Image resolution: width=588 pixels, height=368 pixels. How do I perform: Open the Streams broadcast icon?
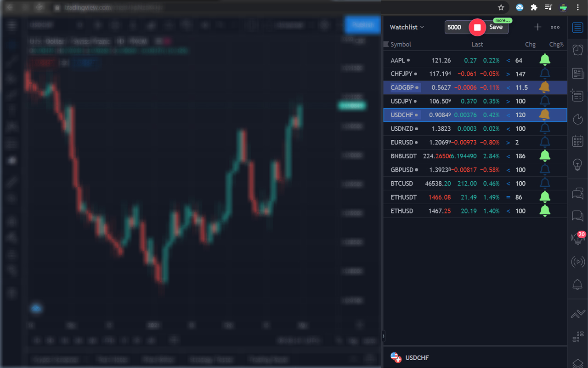click(x=577, y=262)
